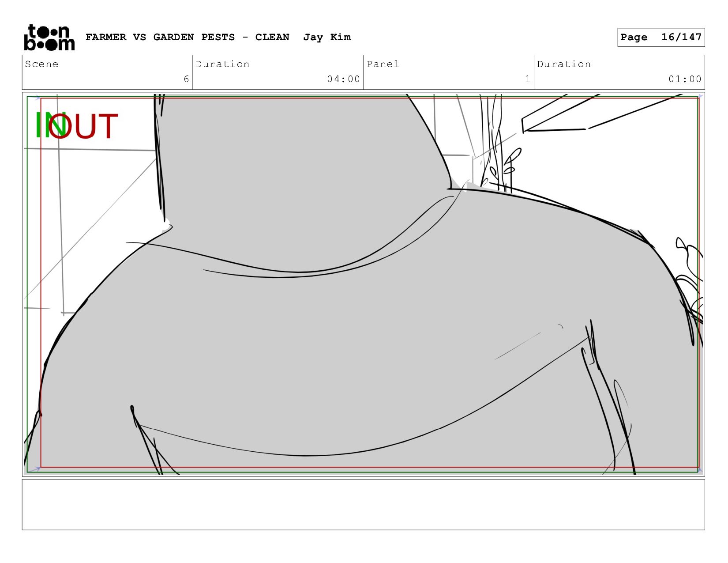The width and height of the screenshot is (728, 563).
Task: Select the author name 'Jay Kim'
Action: tap(327, 37)
